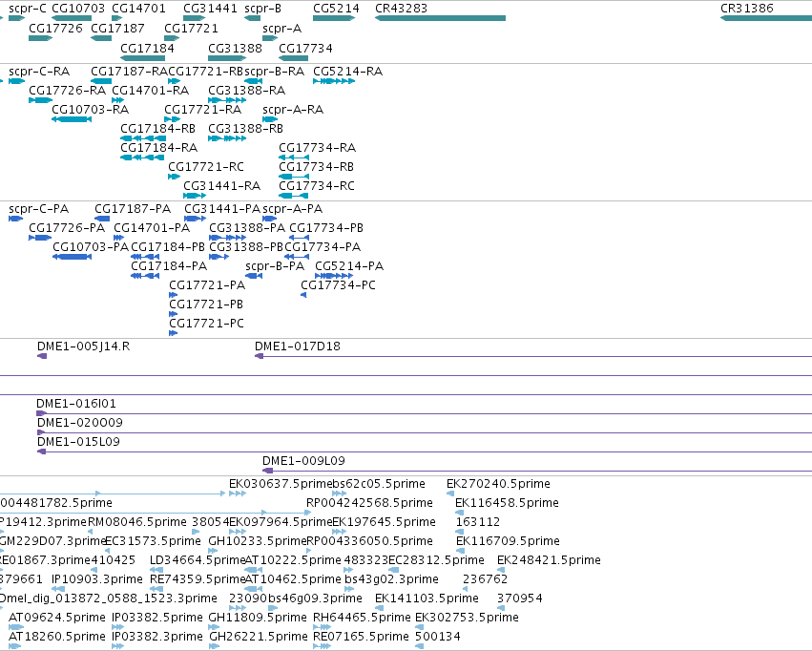The width and height of the screenshot is (812, 651).
Task: Select the DME1-009L09 clone label
Action: point(304,461)
